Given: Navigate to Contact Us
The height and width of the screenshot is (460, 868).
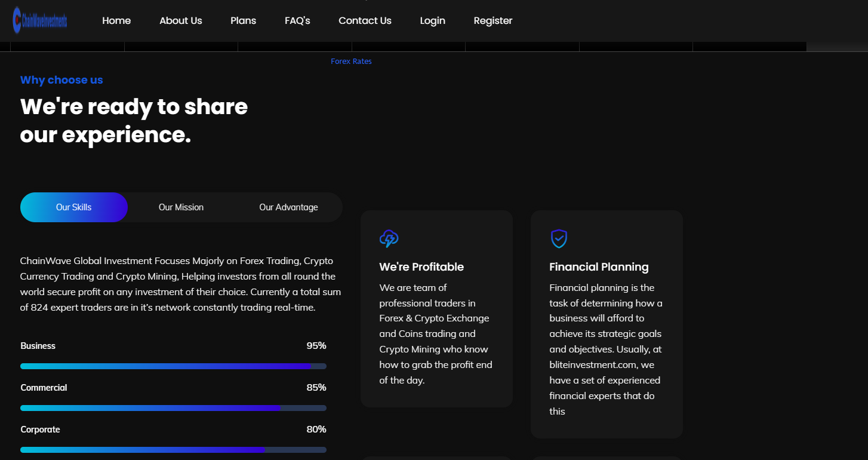Looking at the screenshot, I should point(365,21).
